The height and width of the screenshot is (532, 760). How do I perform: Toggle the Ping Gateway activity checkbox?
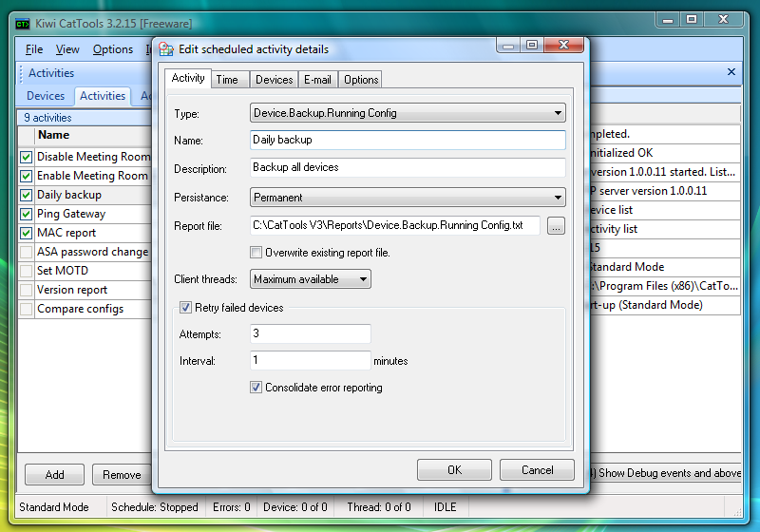pyautogui.click(x=27, y=214)
